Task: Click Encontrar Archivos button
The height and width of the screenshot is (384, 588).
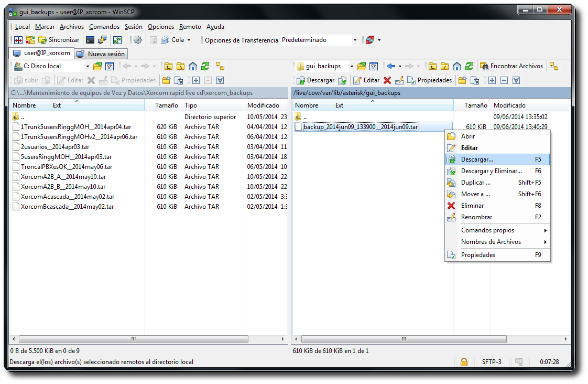Action: point(511,67)
